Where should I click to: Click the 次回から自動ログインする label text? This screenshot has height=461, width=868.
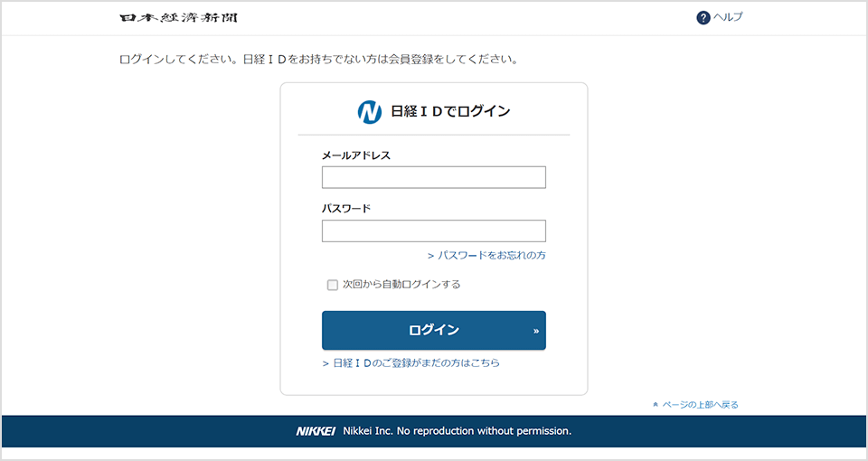tap(401, 285)
